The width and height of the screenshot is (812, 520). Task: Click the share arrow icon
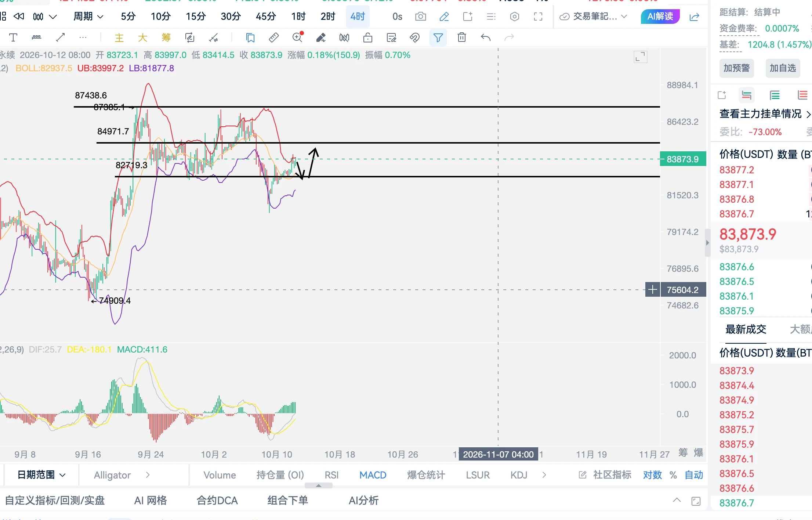pos(695,17)
